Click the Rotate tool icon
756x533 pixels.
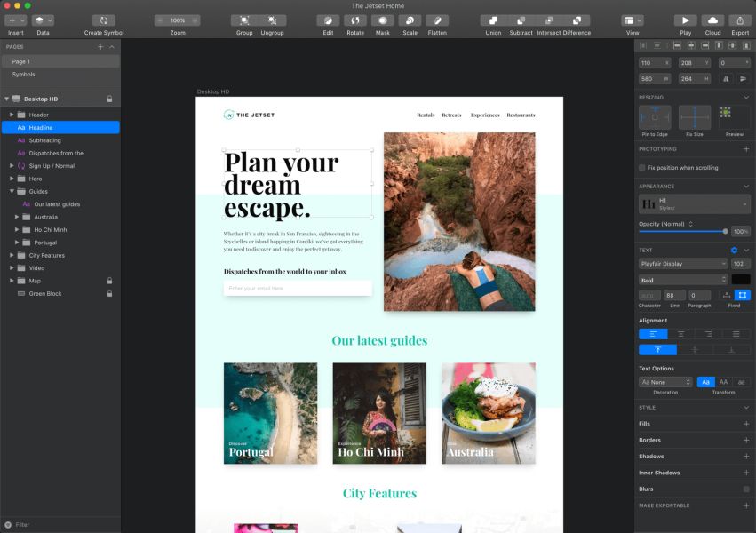click(355, 20)
